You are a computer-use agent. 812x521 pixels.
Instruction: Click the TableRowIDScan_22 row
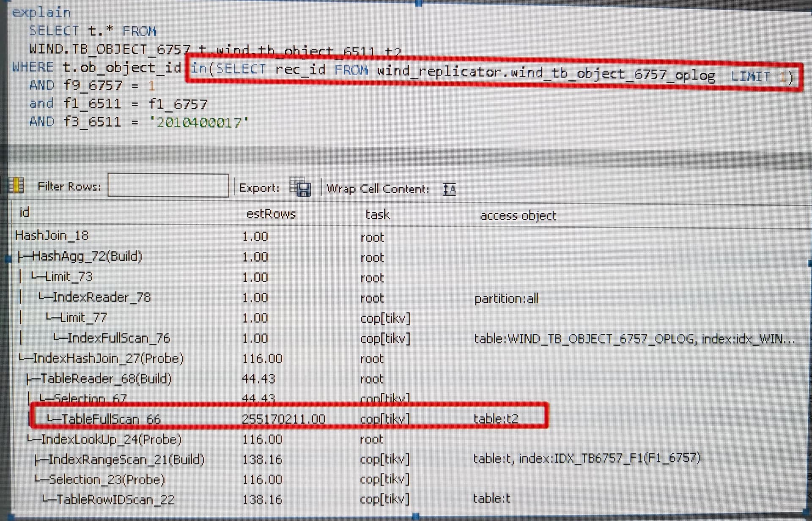click(x=115, y=500)
